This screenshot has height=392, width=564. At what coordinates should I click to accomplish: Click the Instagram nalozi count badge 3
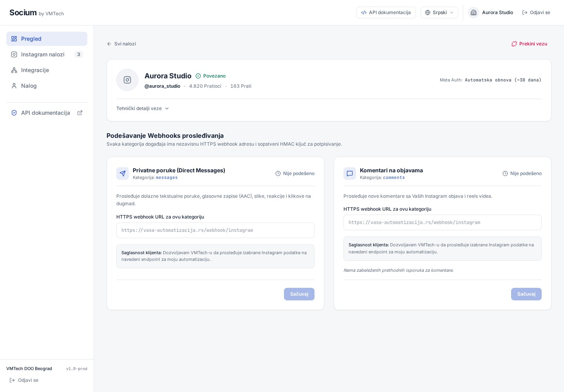pyautogui.click(x=79, y=54)
